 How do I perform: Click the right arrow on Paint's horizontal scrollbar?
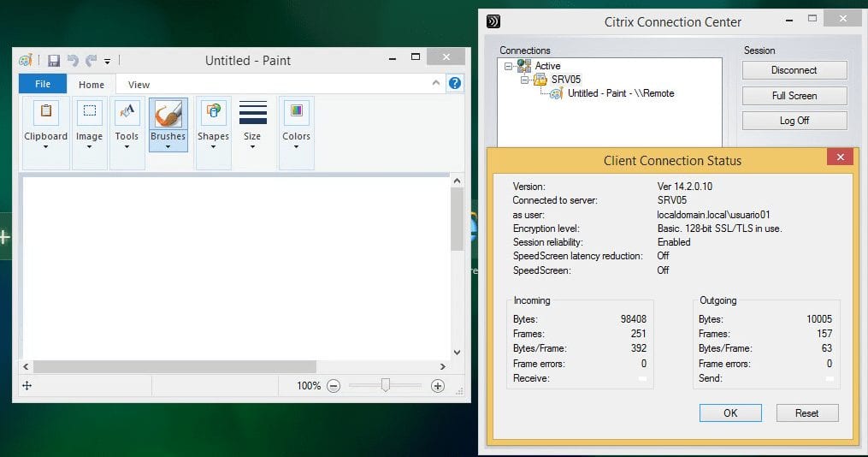point(442,366)
